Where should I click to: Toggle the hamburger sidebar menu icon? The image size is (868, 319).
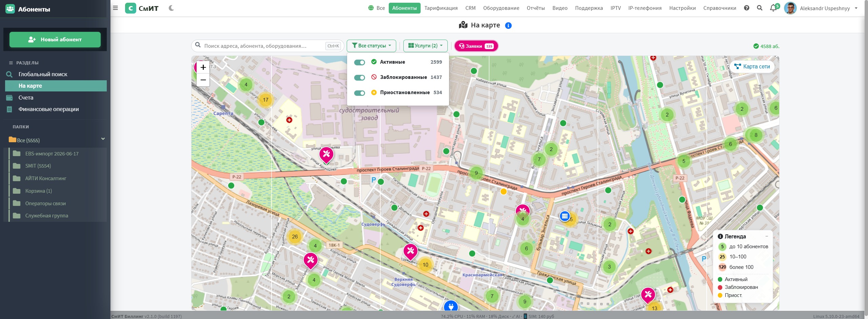(x=116, y=8)
